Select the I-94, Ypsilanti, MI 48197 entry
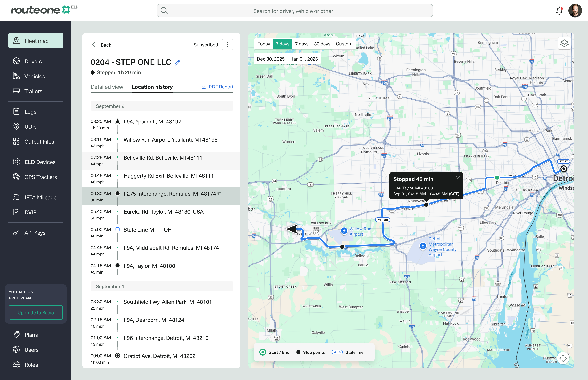This screenshot has width=588, height=380. [x=161, y=125]
